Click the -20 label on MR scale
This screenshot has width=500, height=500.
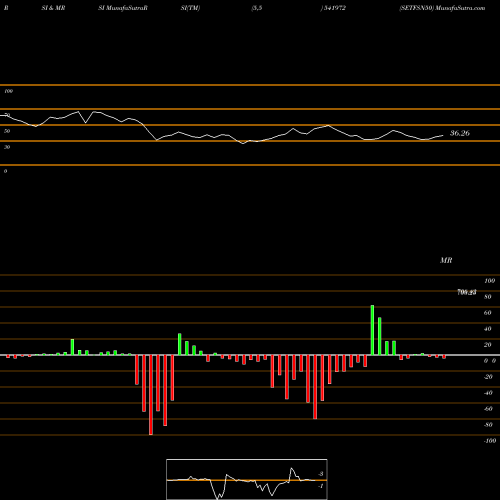coord(488,377)
